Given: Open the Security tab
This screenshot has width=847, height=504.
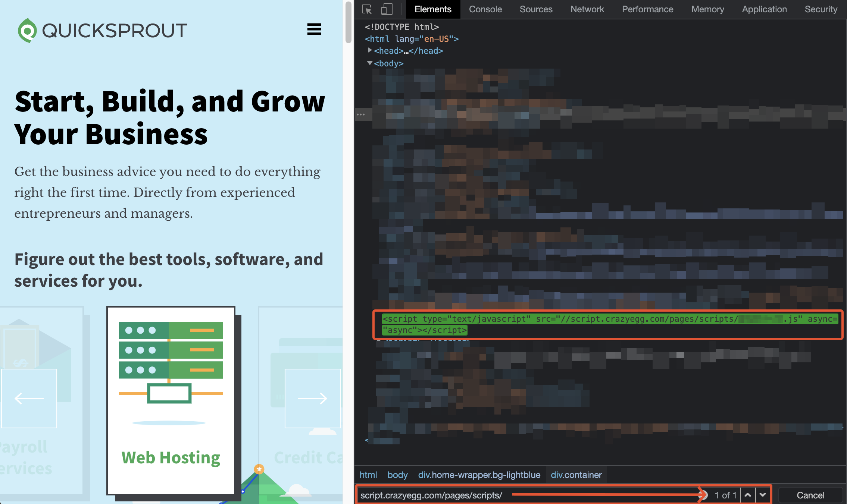Looking at the screenshot, I should (821, 9).
